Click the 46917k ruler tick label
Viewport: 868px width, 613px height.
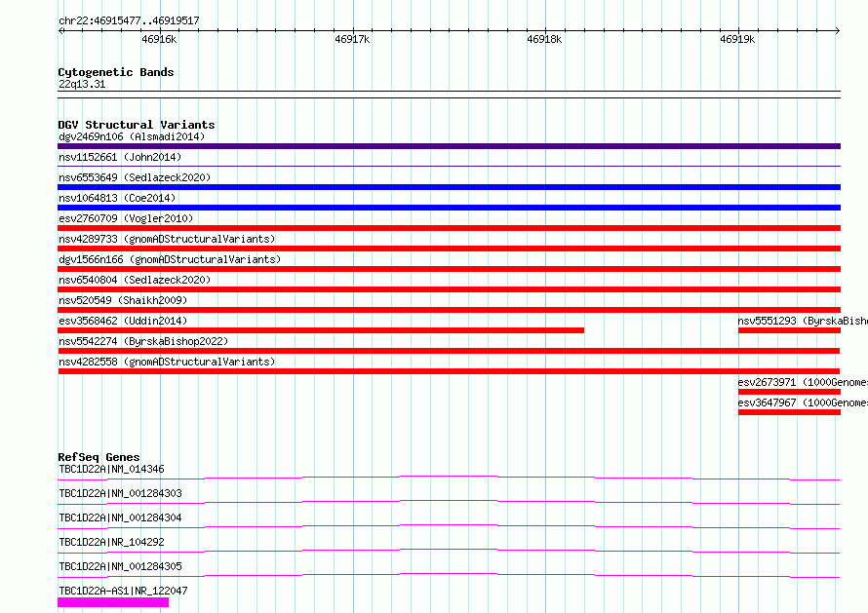pyautogui.click(x=352, y=39)
